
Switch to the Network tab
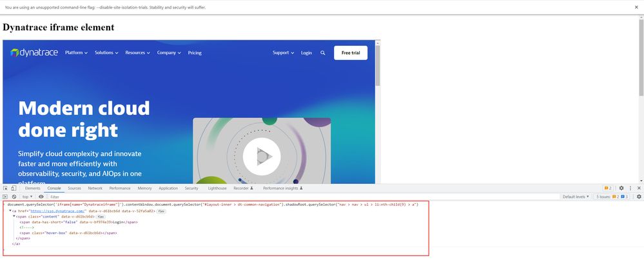click(x=95, y=188)
